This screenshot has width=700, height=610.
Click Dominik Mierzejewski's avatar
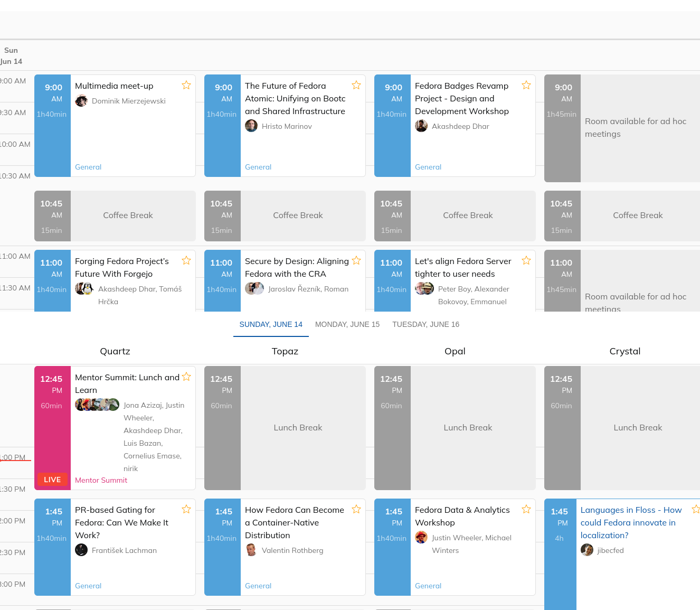[81, 101]
